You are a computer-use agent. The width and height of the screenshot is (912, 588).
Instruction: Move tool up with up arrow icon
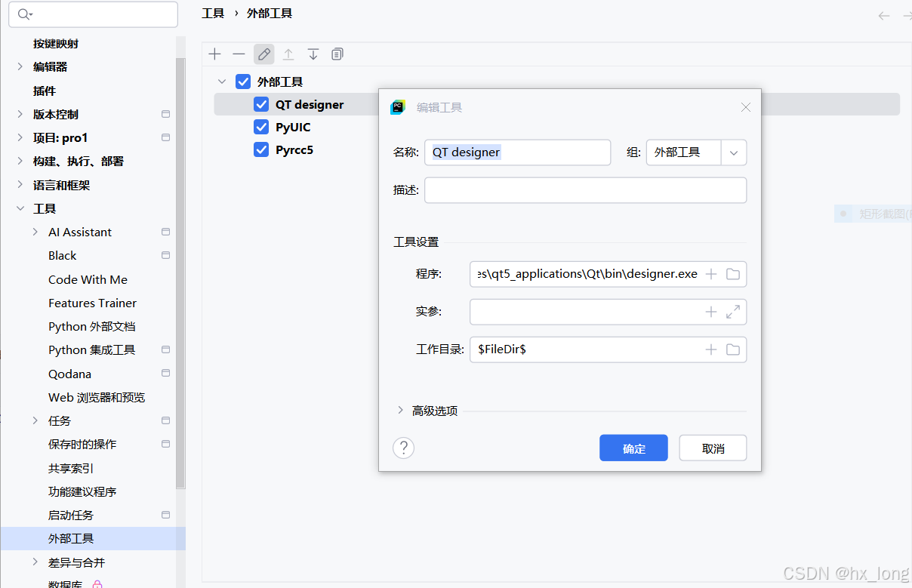[x=288, y=54]
